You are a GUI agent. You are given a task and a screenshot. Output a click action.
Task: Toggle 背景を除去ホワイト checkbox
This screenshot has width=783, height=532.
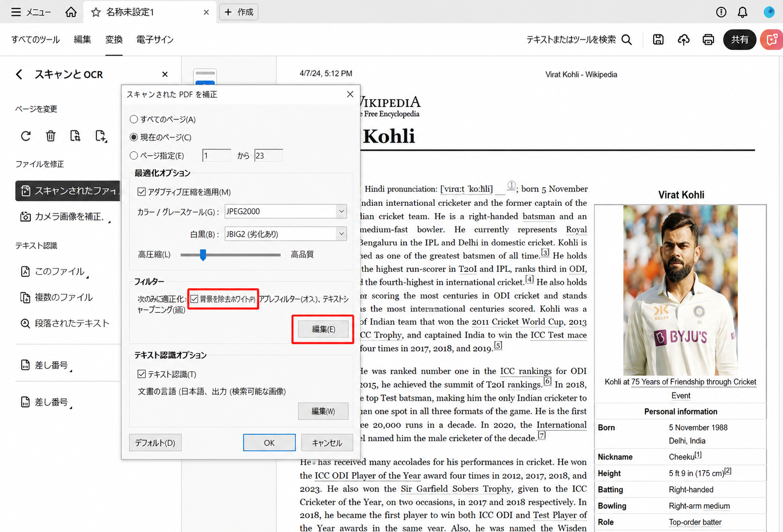195,299
